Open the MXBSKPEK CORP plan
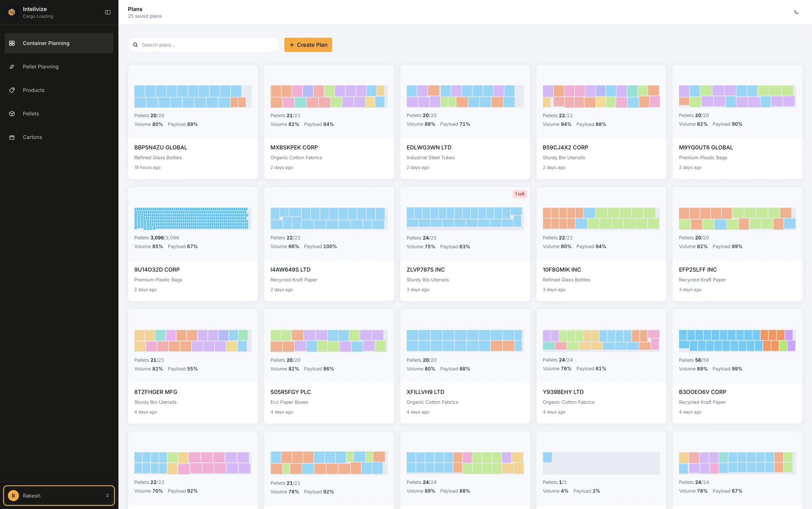The height and width of the screenshot is (509, 812). coord(329,122)
